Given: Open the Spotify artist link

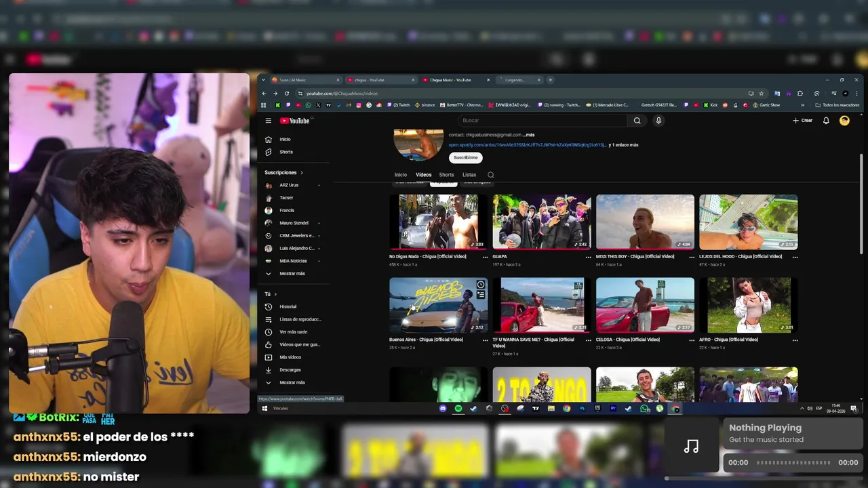Looking at the screenshot, I should click(528, 145).
